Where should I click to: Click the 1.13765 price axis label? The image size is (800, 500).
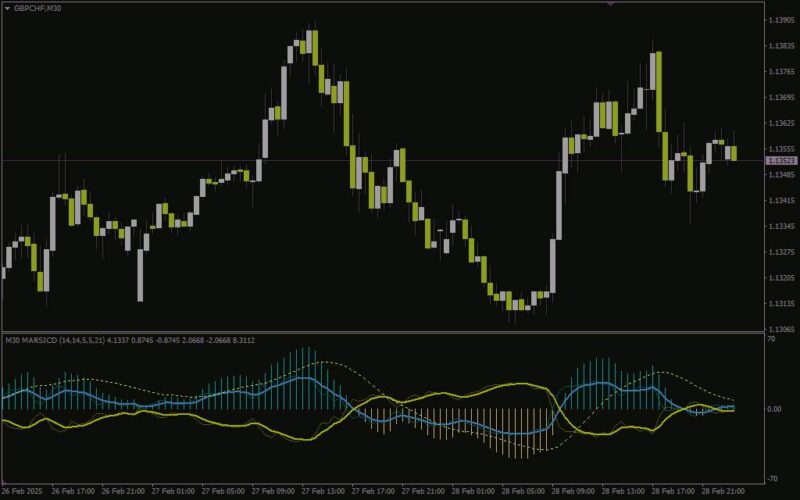coord(782,71)
